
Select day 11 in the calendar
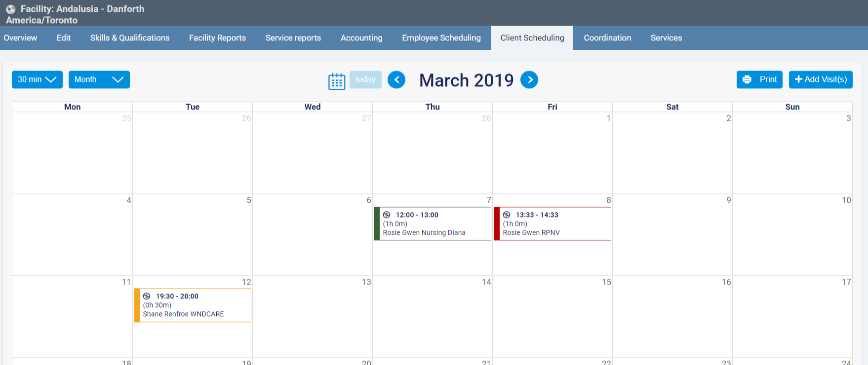click(126, 282)
